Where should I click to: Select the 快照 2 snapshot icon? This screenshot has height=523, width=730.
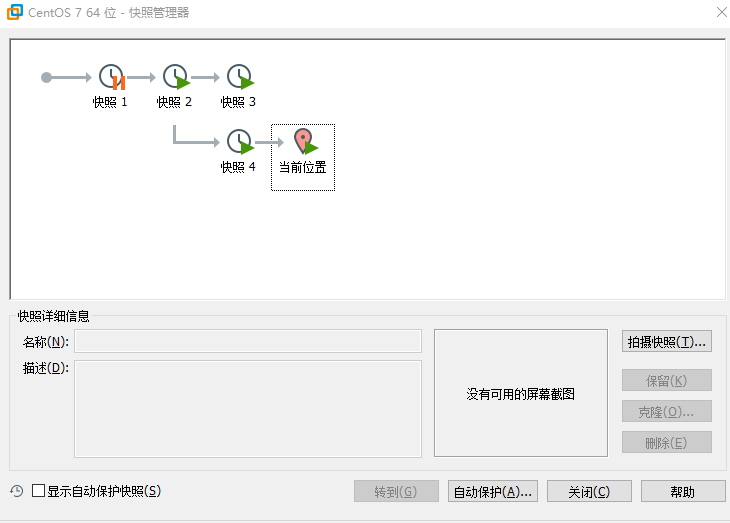click(x=176, y=77)
